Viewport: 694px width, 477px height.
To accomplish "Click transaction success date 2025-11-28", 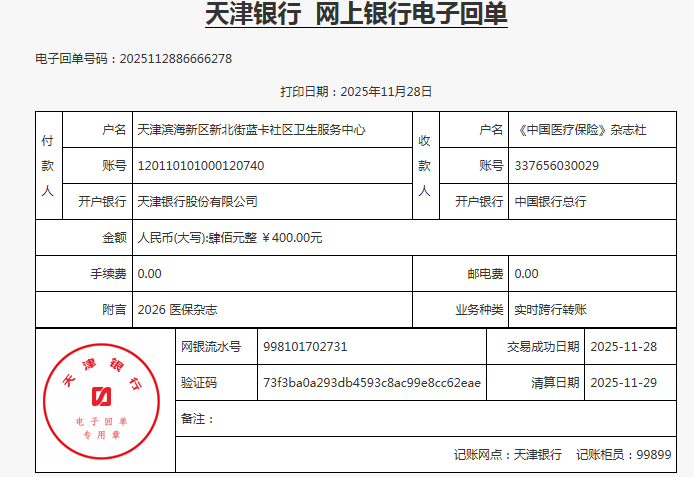I will click(x=624, y=347).
